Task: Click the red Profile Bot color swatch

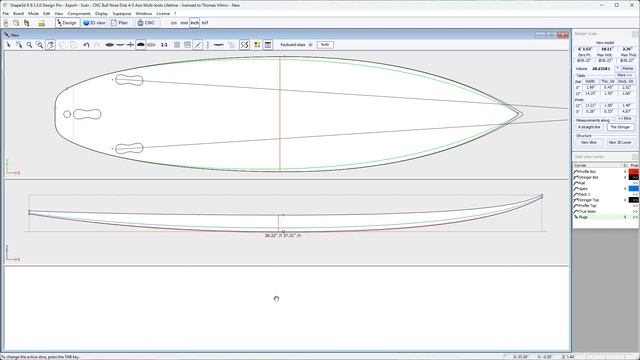Action: [x=634, y=172]
